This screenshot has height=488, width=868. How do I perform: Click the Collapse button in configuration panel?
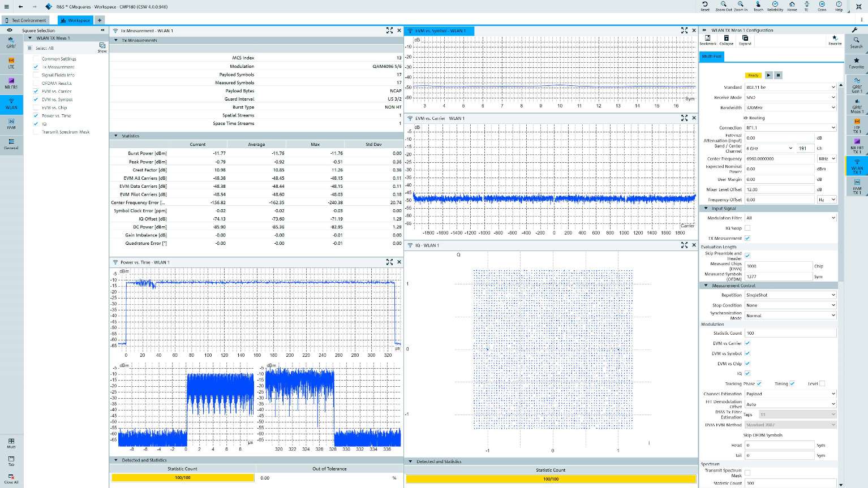tap(727, 40)
